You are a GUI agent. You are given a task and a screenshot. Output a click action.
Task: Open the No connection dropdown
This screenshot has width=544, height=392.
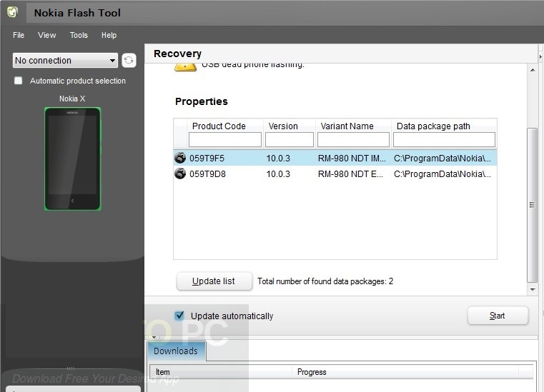pyautogui.click(x=64, y=61)
